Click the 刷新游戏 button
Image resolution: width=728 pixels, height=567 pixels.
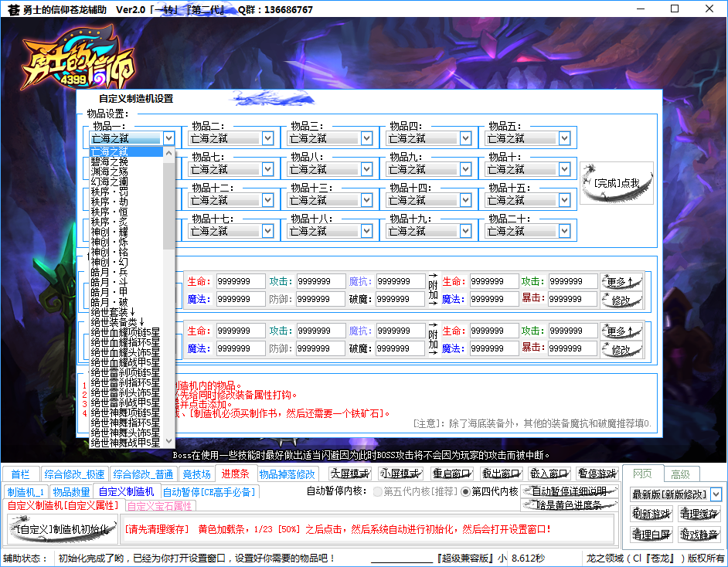[651, 514]
